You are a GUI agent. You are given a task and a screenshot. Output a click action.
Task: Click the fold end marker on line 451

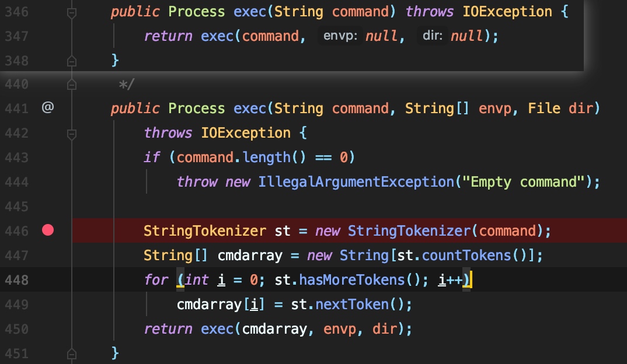pos(72,354)
